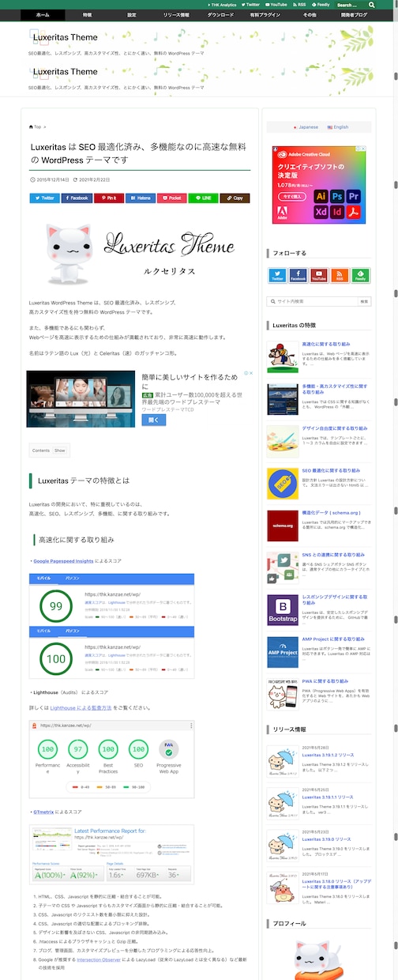Screen dimensions: 398x980
Task: Click the 開く button in the TCD ad
Action: click(x=153, y=420)
